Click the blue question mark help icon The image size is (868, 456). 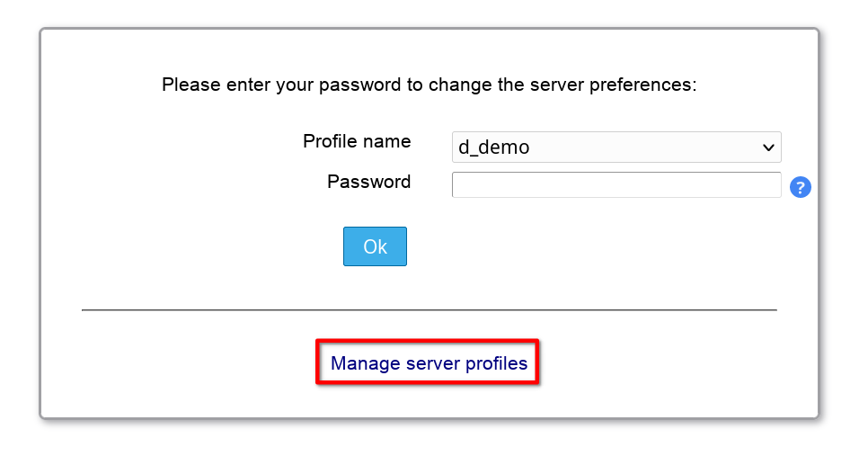pyautogui.click(x=800, y=187)
